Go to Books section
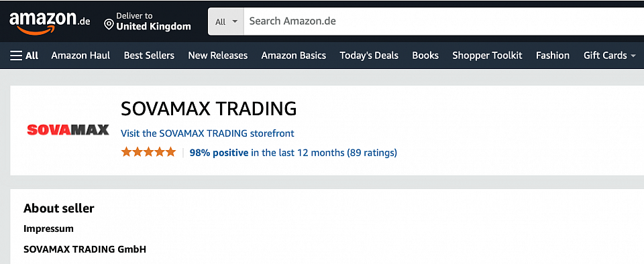Image resolution: width=644 pixels, height=264 pixels. click(x=425, y=56)
